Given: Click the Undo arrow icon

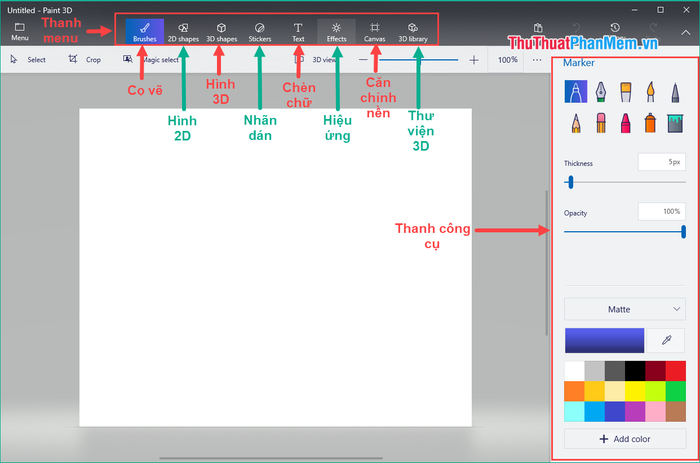Looking at the screenshot, I should click(576, 28).
